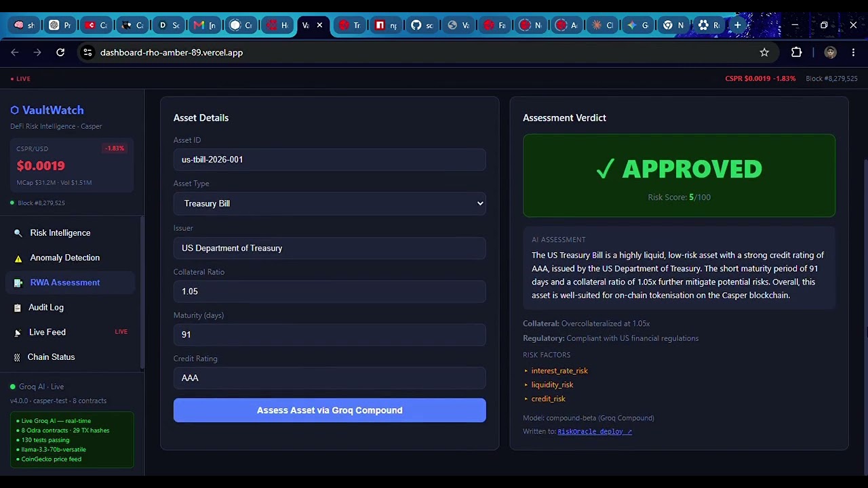This screenshot has height=488, width=868.
Task: Click the liquidity_risk factor
Action: click(x=552, y=385)
